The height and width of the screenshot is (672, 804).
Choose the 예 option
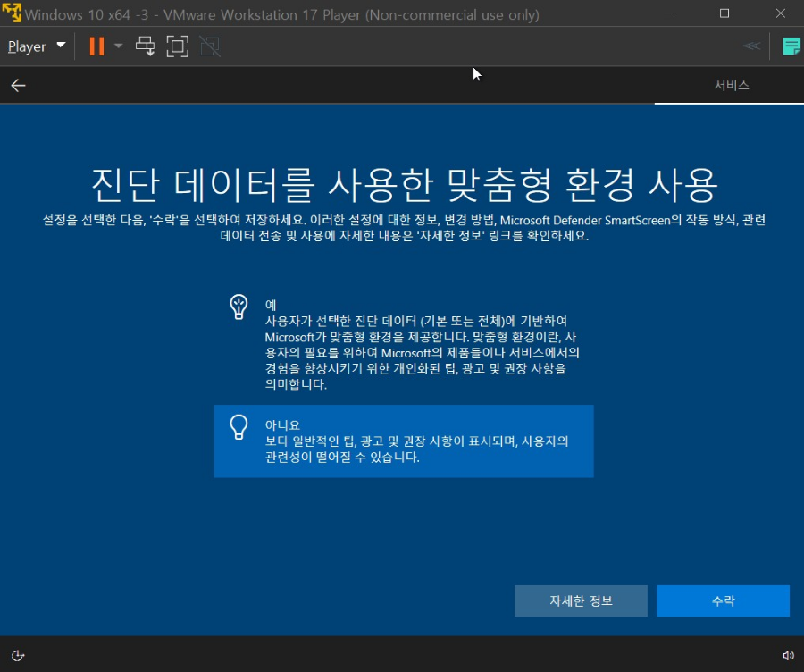[x=404, y=343]
